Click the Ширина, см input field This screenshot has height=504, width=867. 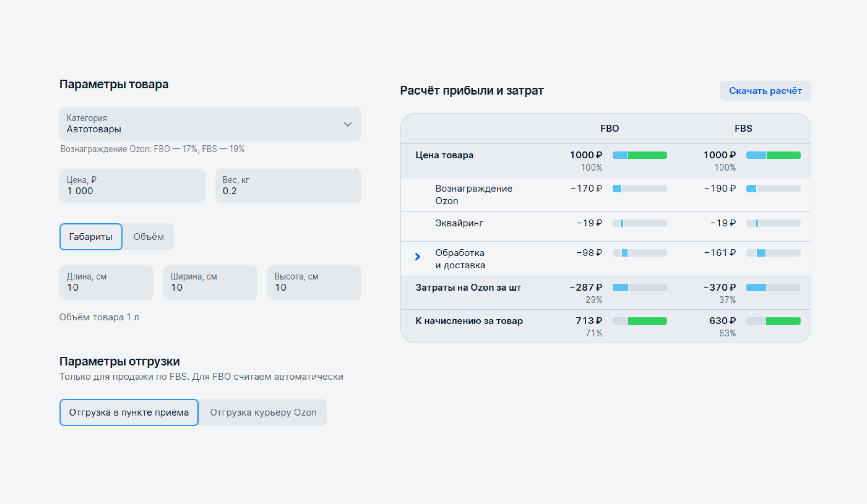210,282
